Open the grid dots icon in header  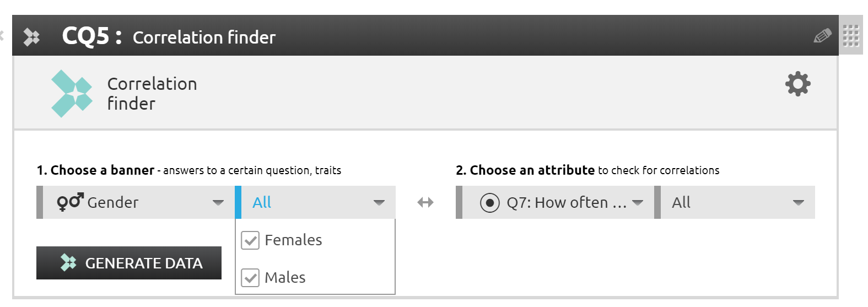coord(851,36)
